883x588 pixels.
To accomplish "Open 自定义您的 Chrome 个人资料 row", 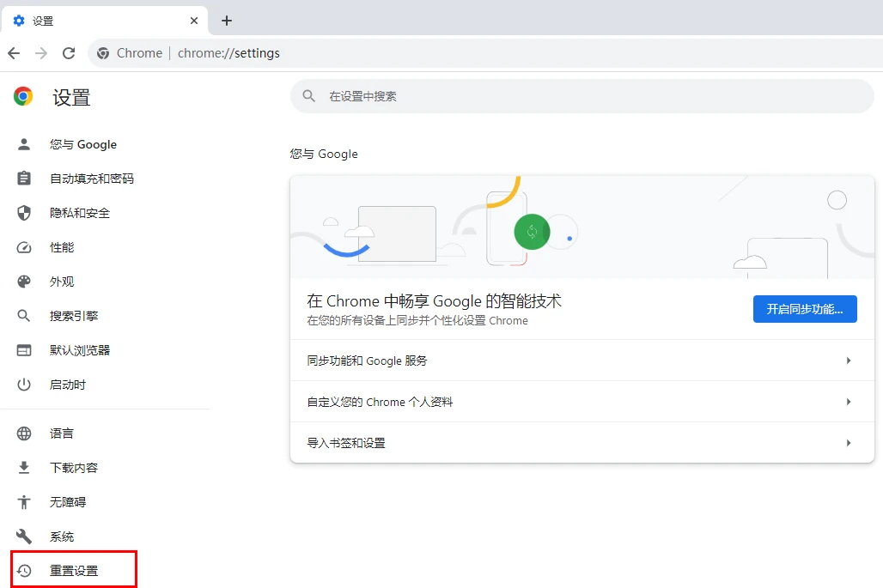I will [x=582, y=402].
